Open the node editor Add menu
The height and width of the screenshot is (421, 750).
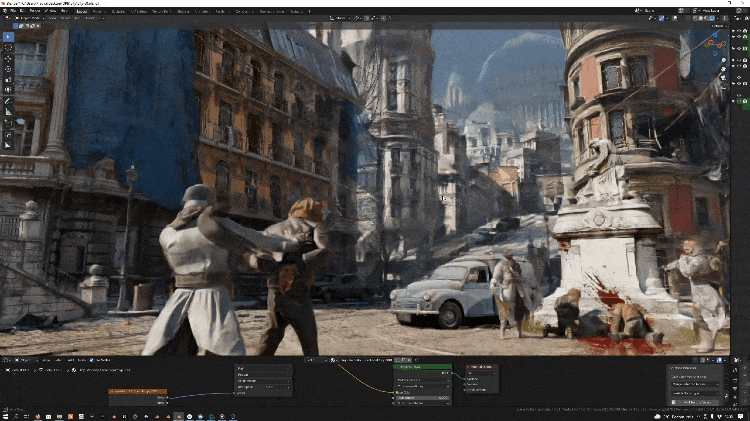pyautogui.click(x=70, y=360)
